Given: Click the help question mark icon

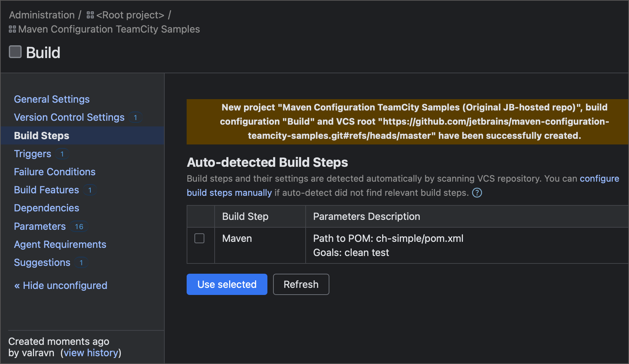Looking at the screenshot, I should (x=477, y=193).
